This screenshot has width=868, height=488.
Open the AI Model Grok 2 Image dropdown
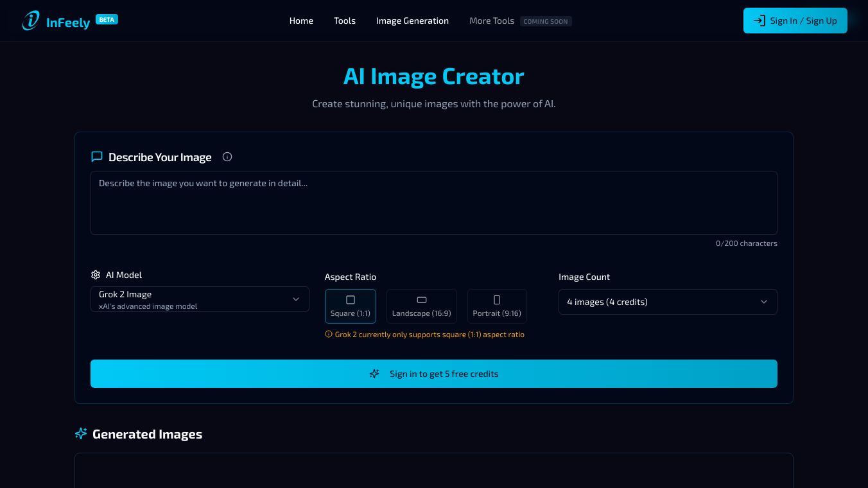[x=200, y=299]
